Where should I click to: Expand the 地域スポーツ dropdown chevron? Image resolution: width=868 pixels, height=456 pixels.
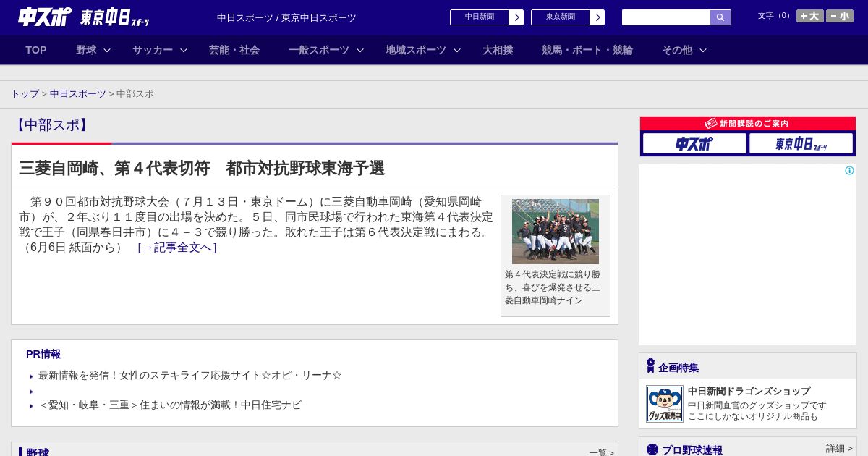[457, 50]
